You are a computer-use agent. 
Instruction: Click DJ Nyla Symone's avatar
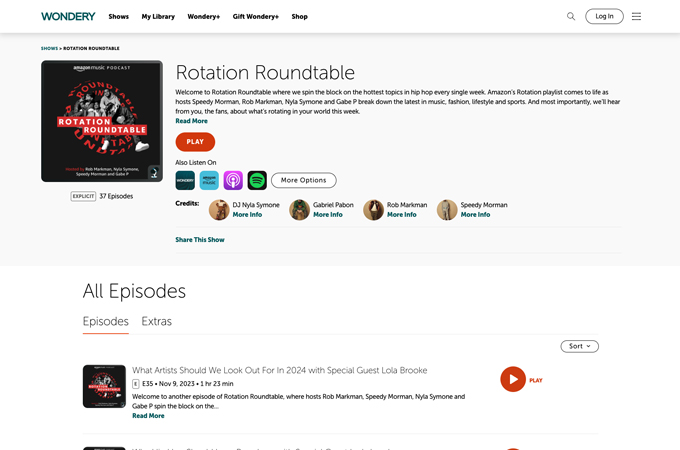(219, 210)
